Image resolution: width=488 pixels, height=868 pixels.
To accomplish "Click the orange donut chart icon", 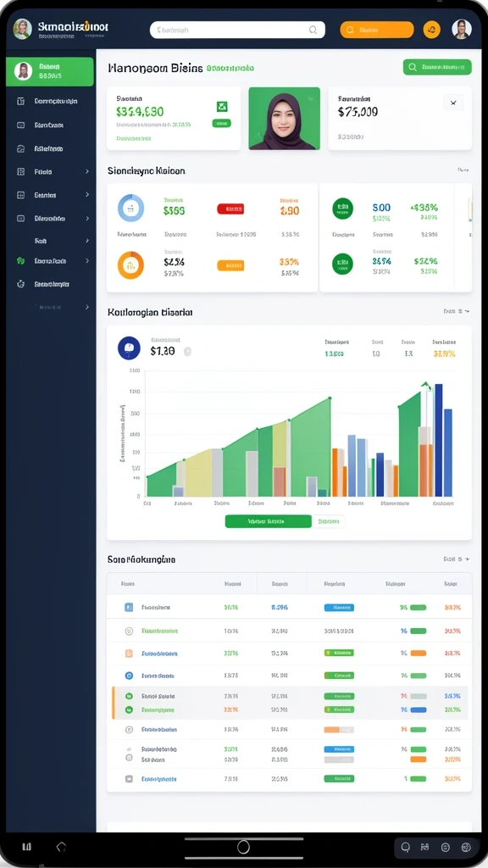I will [130, 265].
